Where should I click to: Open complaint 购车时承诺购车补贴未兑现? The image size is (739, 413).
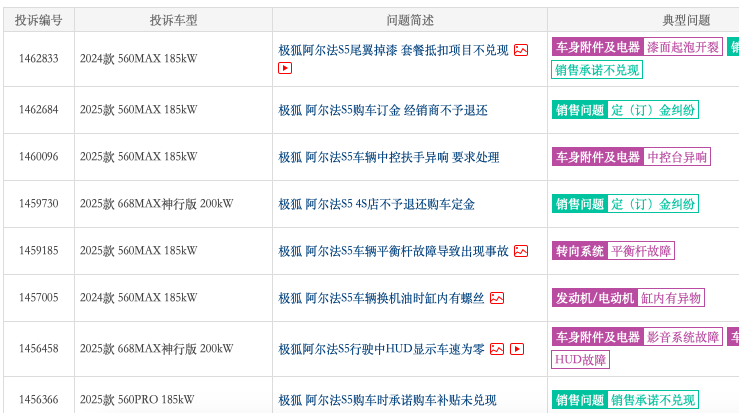click(x=387, y=400)
